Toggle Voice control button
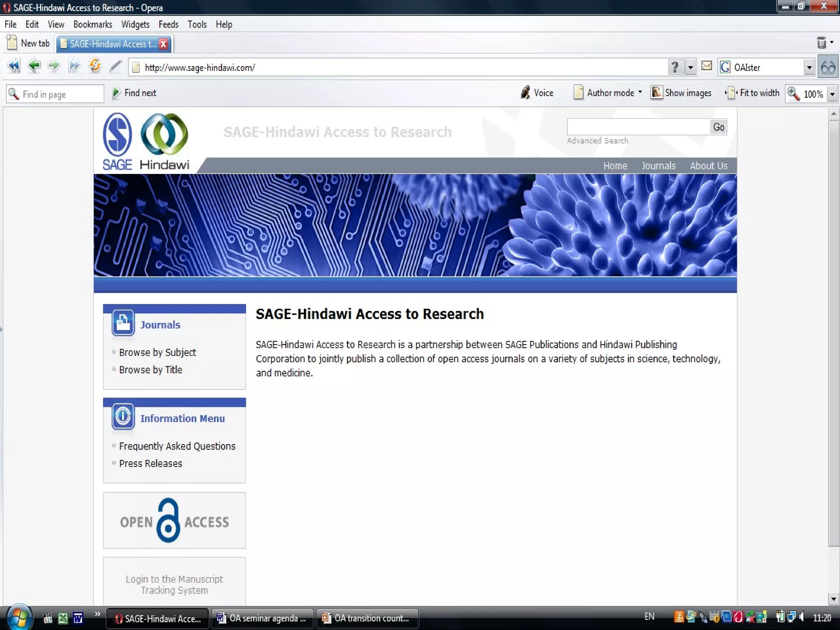 tap(537, 93)
